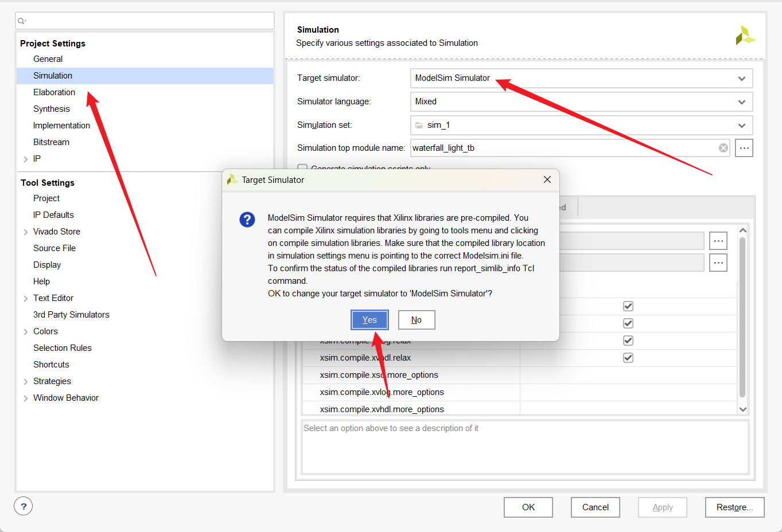Open Display settings
Viewport: 782px width, 532px height.
click(47, 265)
